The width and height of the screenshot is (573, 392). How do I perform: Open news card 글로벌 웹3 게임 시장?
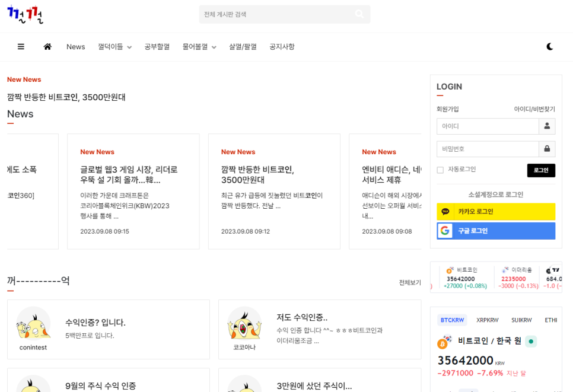[133, 192]
